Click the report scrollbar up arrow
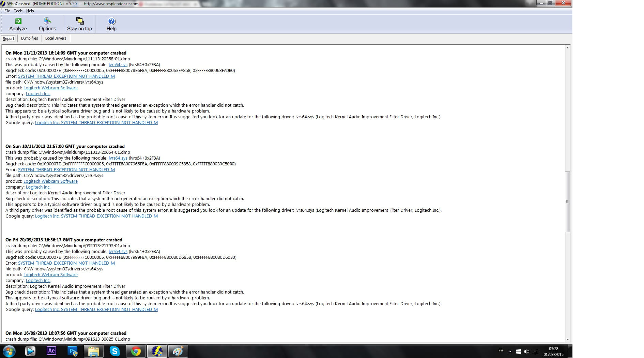Screen dimensions: 644x358 click(x=567, y=48)
